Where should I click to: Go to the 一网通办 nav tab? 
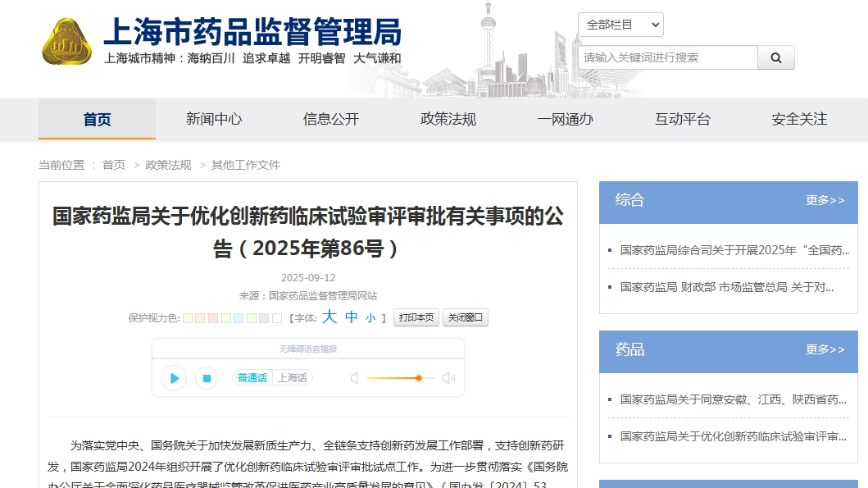[x=565, y=119]
